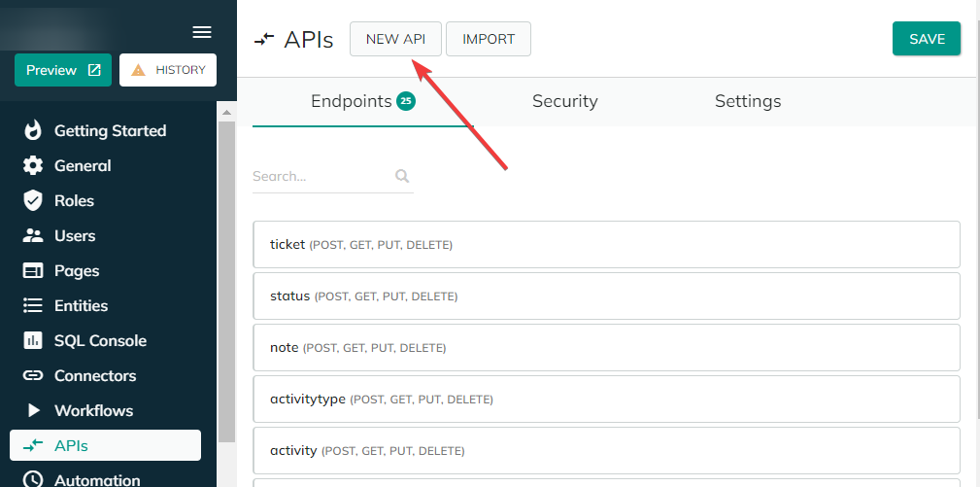The height and width of the screenshot is (487, 980).
Task: Click the General gear icon
Action: coord(32,165)
